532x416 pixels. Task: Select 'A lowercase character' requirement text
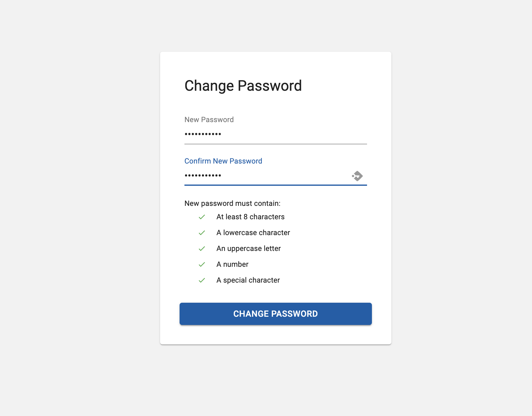(x=253, y=233)
